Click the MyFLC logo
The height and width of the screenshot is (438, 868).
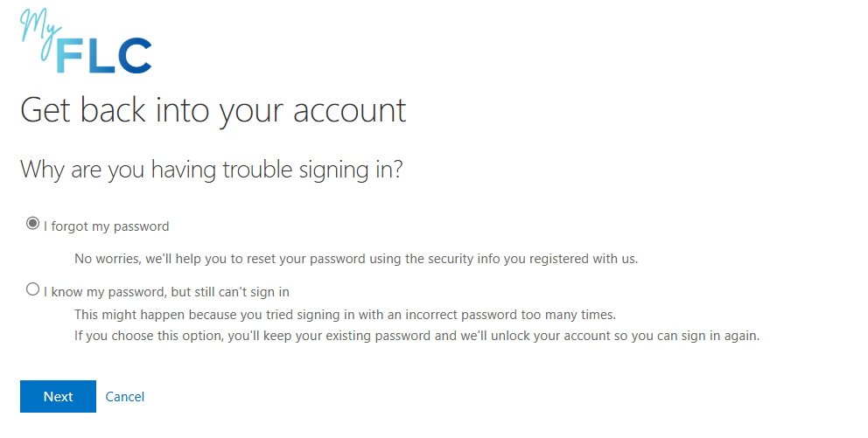click(x=86, y=44)
